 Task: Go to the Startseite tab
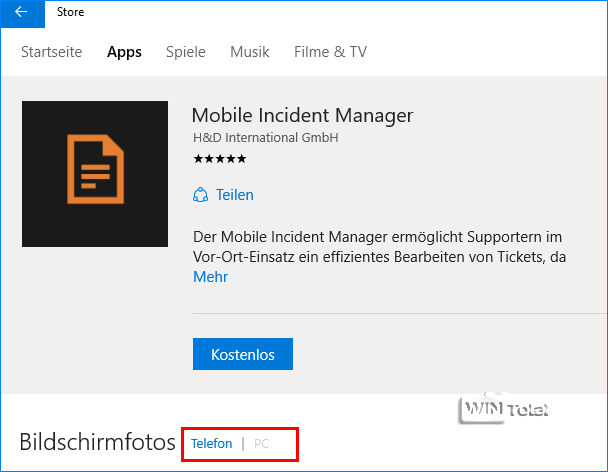pyautogui.click(x=52, y=52)
